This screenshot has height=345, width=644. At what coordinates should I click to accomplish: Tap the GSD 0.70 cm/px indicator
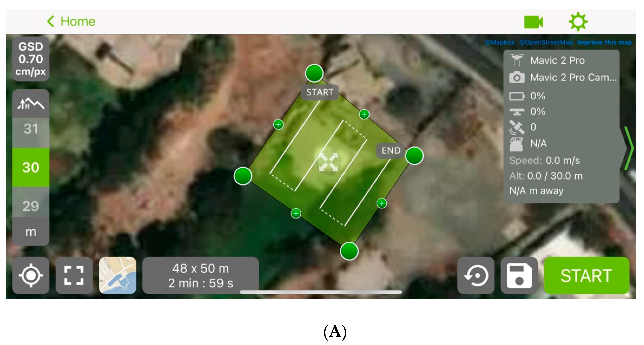31,59
